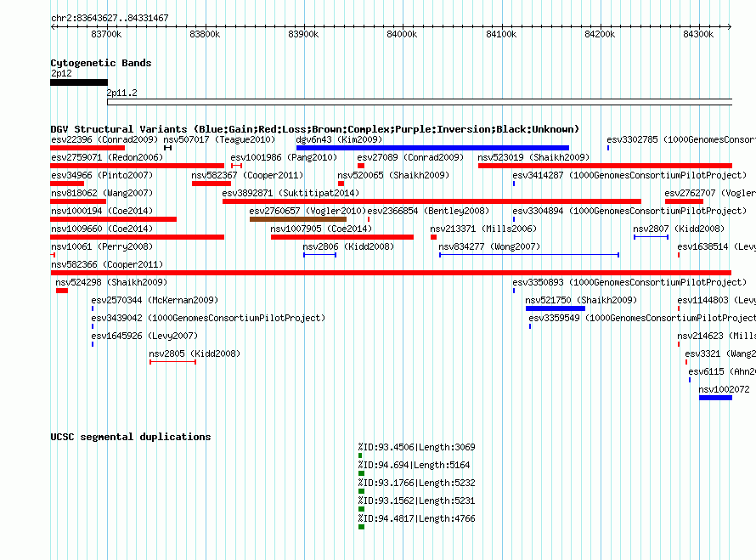Click the 84000k ruler tick label
This screenshot has height=560, width=756.
point(402,34)
